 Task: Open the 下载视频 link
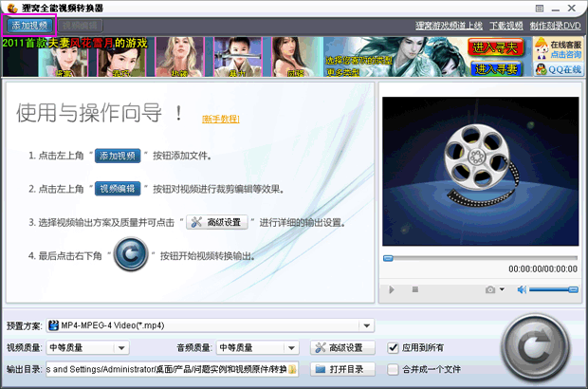(x=506, y=26)
